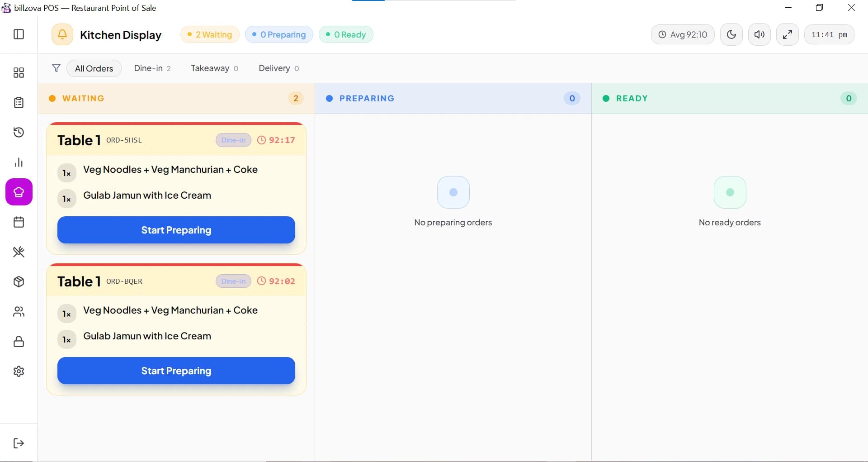The image size is (868, 462).
Task: Click Gulab Jamun item in ORD-BQER
Action: pos(147,336)
